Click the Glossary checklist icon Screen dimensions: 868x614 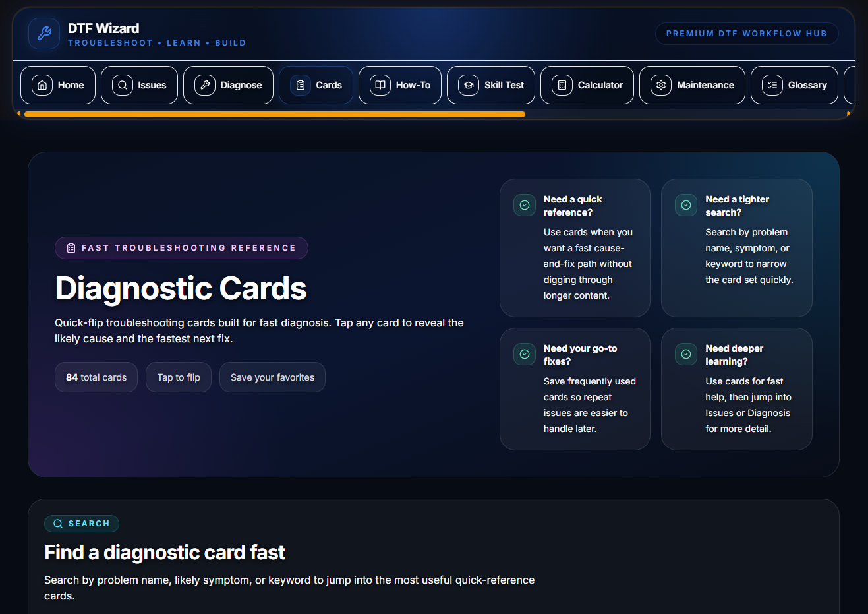[x=772, y=85]
